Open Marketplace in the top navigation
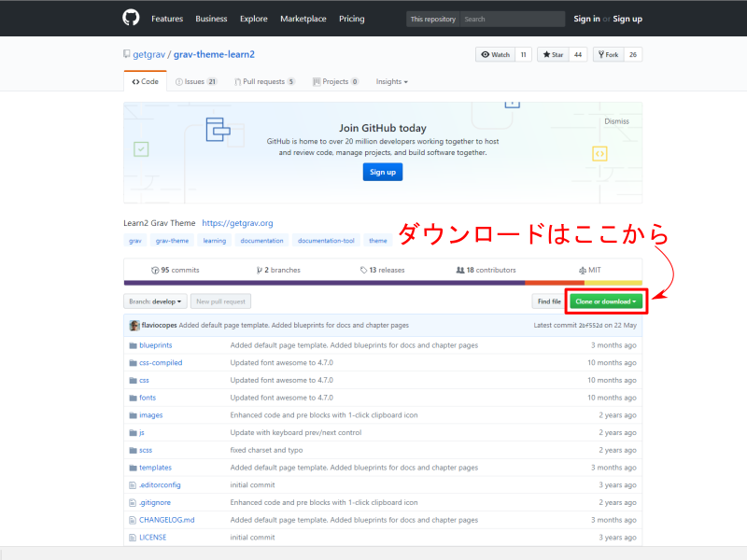 pyautogui.click(x=303, y=19)
